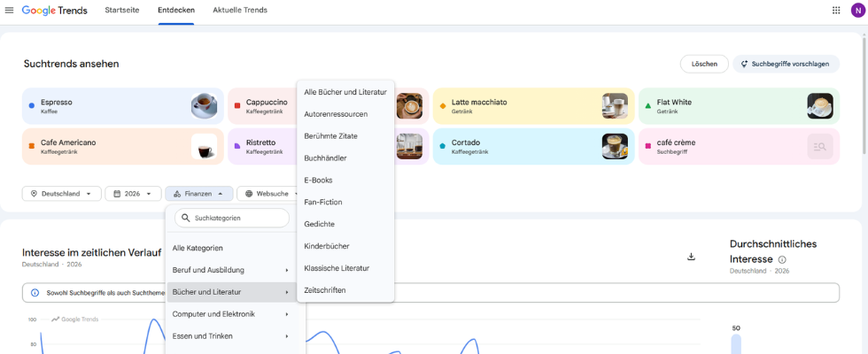Screen dimensions: 868x354
Task: Choose Autorenressourcen subcategory
Action: 345,114
